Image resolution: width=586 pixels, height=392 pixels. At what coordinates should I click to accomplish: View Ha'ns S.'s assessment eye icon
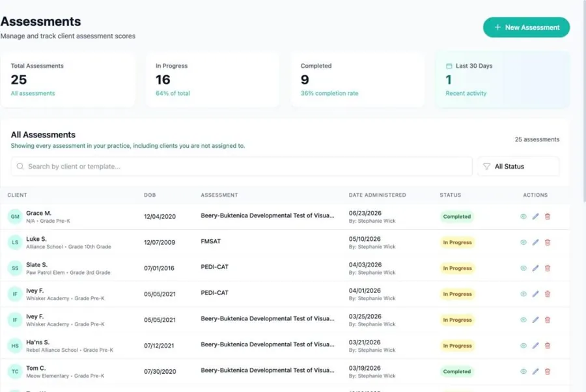[x=523, y=345]
